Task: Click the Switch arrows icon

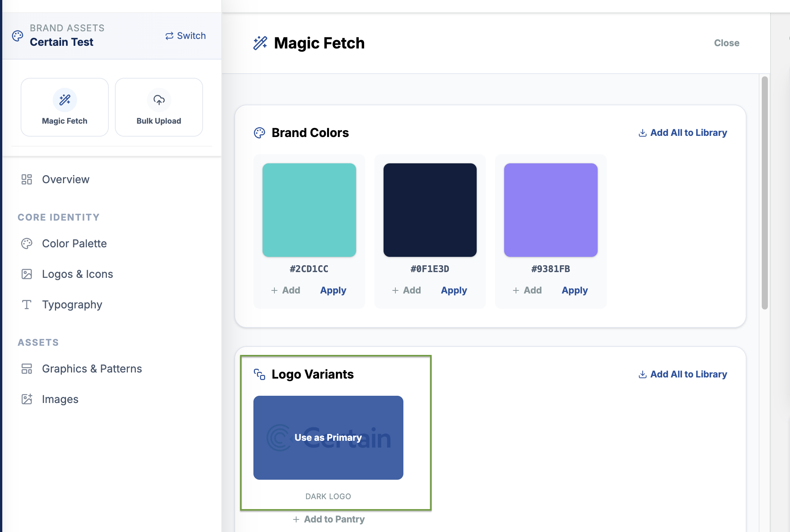Action: click(x=169, y=36)
